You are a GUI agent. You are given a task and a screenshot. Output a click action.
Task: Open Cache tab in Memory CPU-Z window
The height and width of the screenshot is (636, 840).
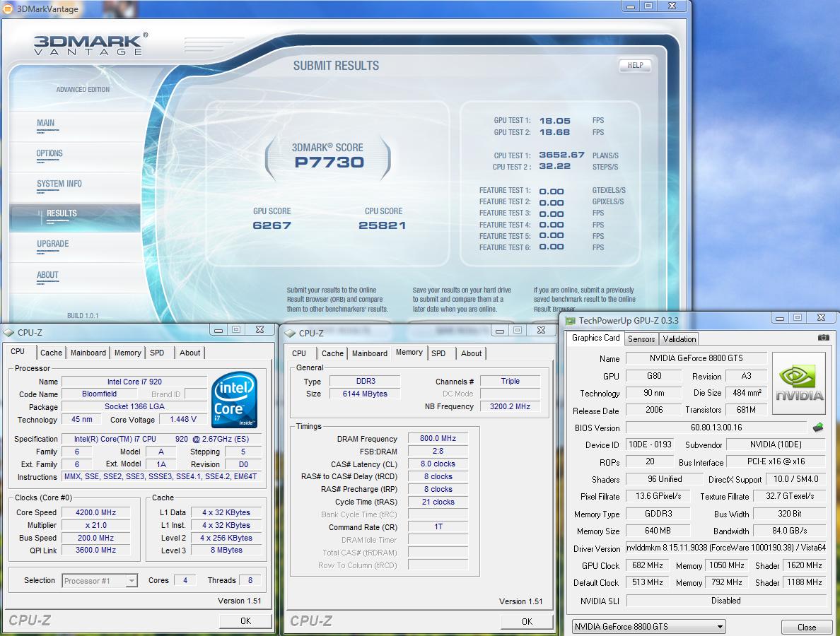click(x=332, y=353)
